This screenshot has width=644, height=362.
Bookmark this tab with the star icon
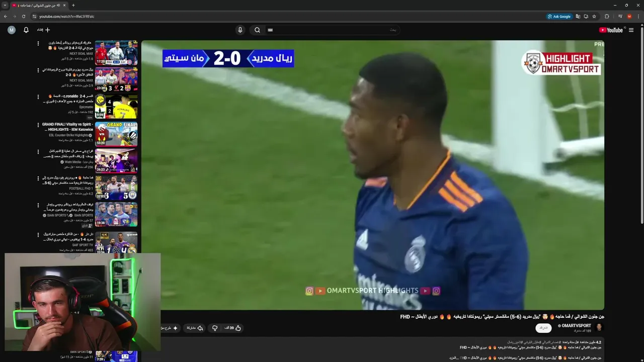[x=594, y=16]
